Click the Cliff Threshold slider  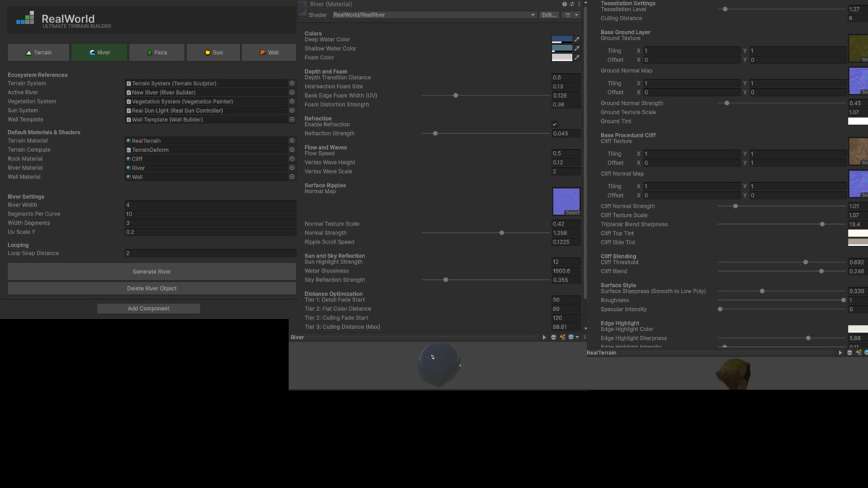(780, 262)
